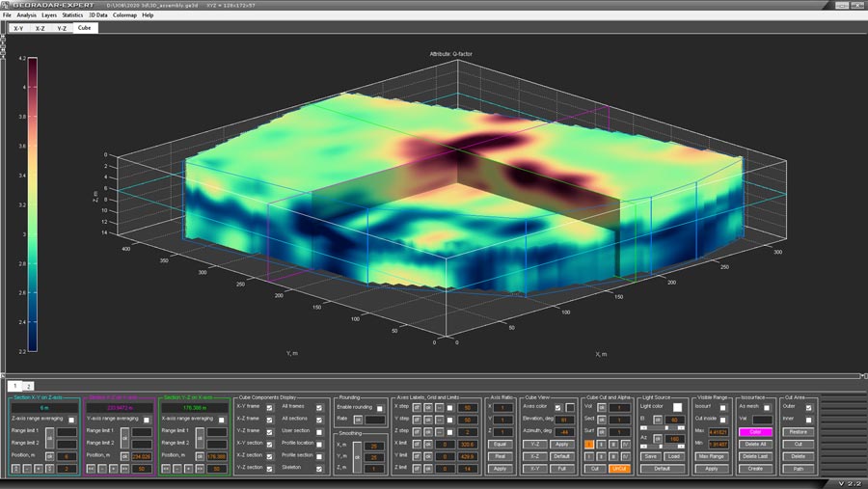Screen dimensions: 868x489
Task: Uncheck the Skeleton checkbox
Action: coord(319,467)
